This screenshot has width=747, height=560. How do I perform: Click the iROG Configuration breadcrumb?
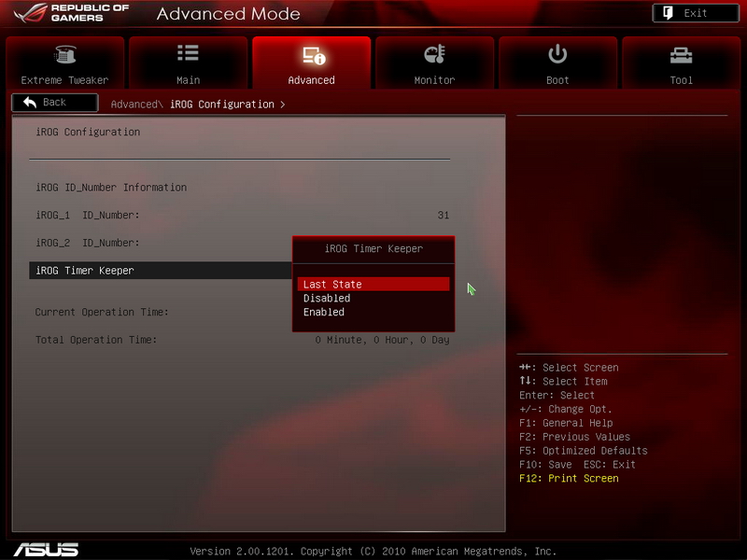point(222,105)
